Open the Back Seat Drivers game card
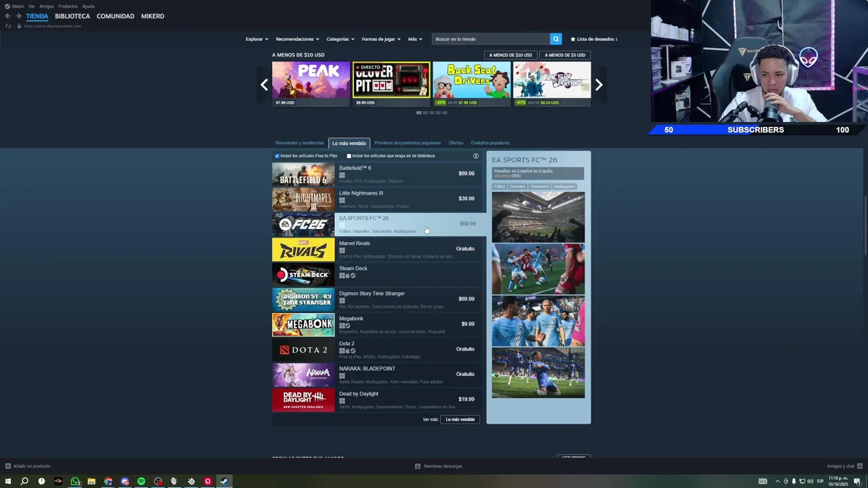Viewport: 868px width, 488px height. 472,84
